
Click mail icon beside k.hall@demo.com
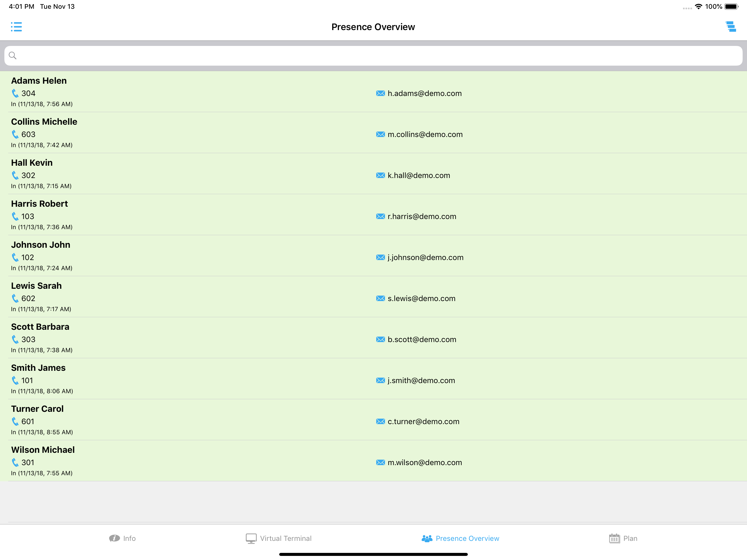pos(380,175)
